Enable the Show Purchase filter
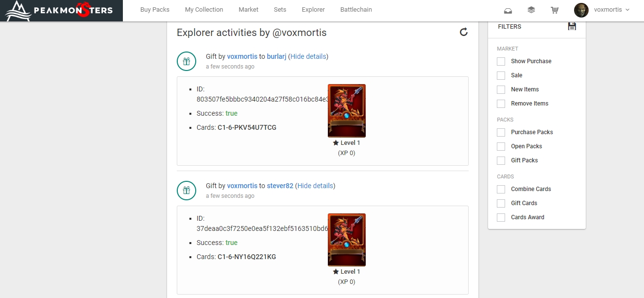Image resolution: width=644 pixels, height=298 pixels. pyautogui.click(x=501, y=61)
